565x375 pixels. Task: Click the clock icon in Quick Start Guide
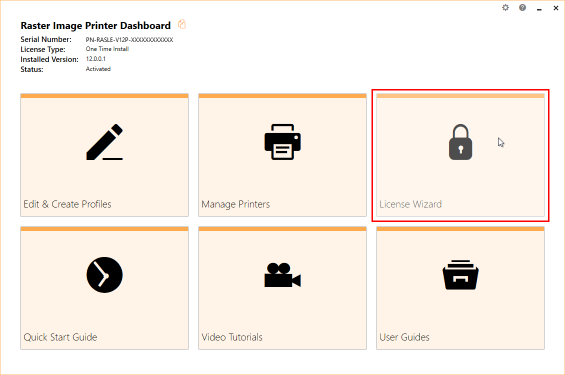(104, 275)
